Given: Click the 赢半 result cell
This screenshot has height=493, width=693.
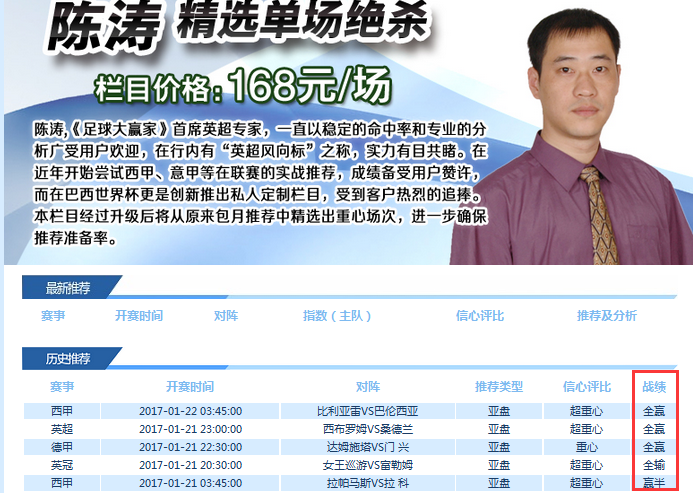Looking at the screenshot, I should 654,483.
